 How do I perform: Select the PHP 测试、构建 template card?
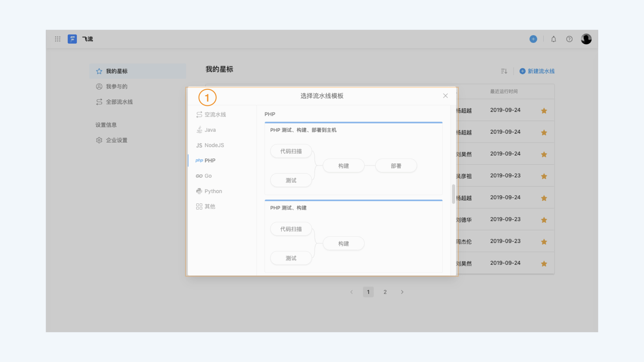354,236
